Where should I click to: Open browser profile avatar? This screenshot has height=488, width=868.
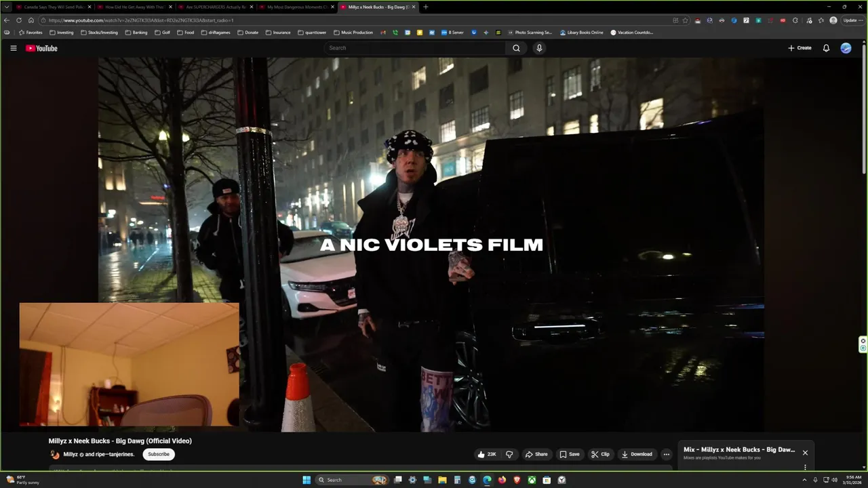(x=833, y=20)
